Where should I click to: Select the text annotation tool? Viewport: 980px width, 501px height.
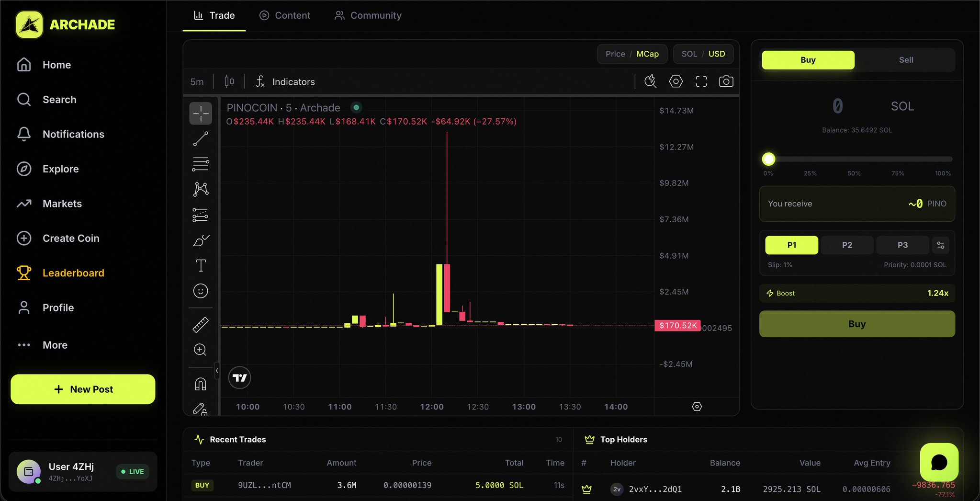click(x=201, y=266)
